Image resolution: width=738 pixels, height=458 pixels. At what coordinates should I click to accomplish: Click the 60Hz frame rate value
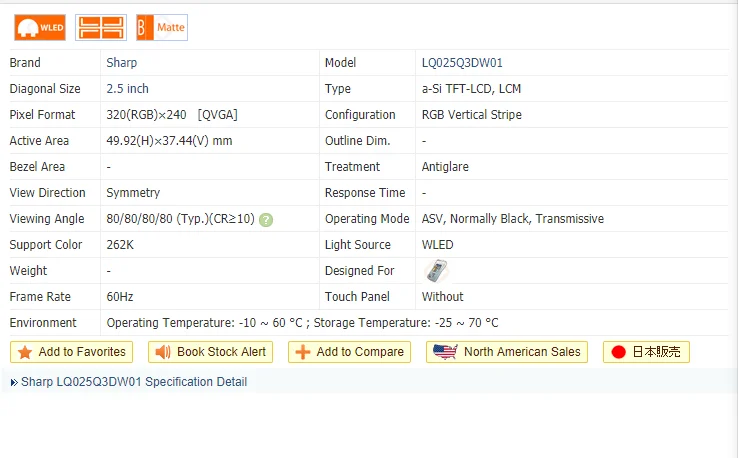(x=120, y=297)
